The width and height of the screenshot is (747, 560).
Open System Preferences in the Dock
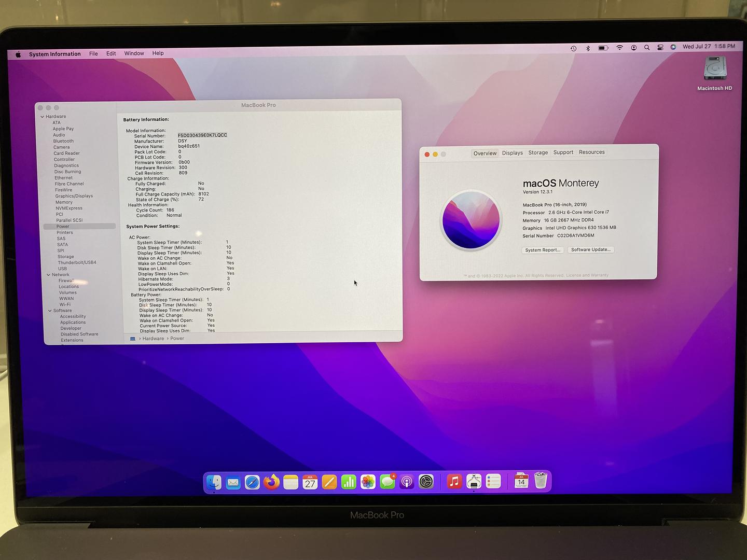[426, 482]
